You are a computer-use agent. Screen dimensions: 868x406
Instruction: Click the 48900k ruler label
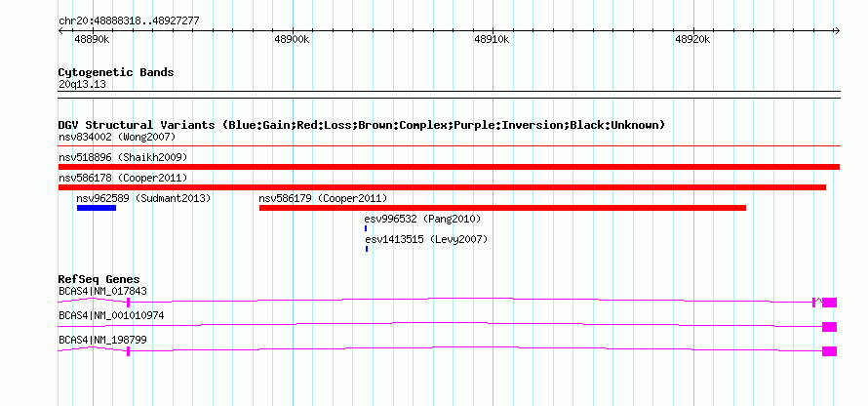292,40
